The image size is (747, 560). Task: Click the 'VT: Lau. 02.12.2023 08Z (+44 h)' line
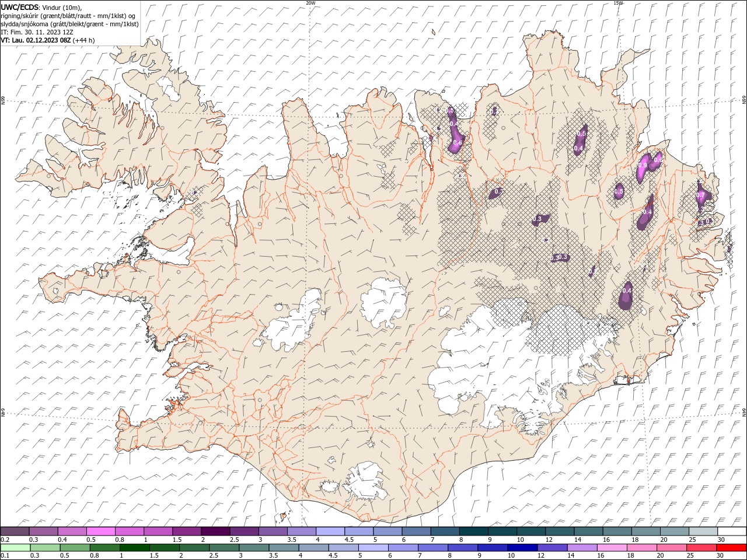[x=48, y=40]
